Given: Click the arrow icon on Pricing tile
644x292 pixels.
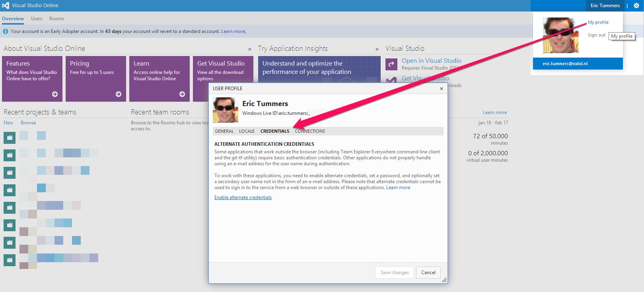Looking at the screenshot, I should click(119, 94).
